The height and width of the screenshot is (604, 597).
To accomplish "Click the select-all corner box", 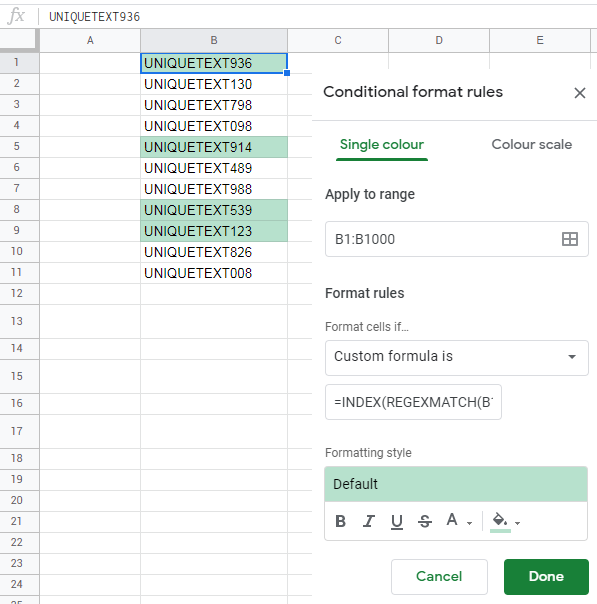I will click(x=19, y=40).
